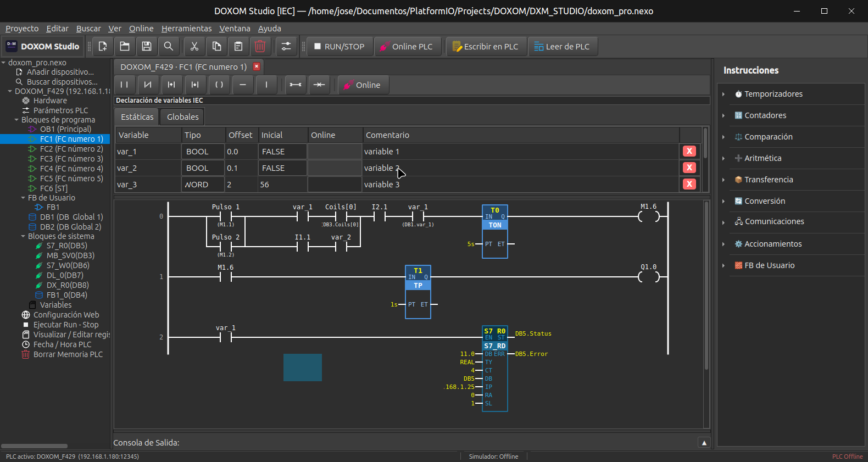Collapse Bloques de sistema tree node
The height and width of the screenshot is (462, 868).
pos(23,236)
